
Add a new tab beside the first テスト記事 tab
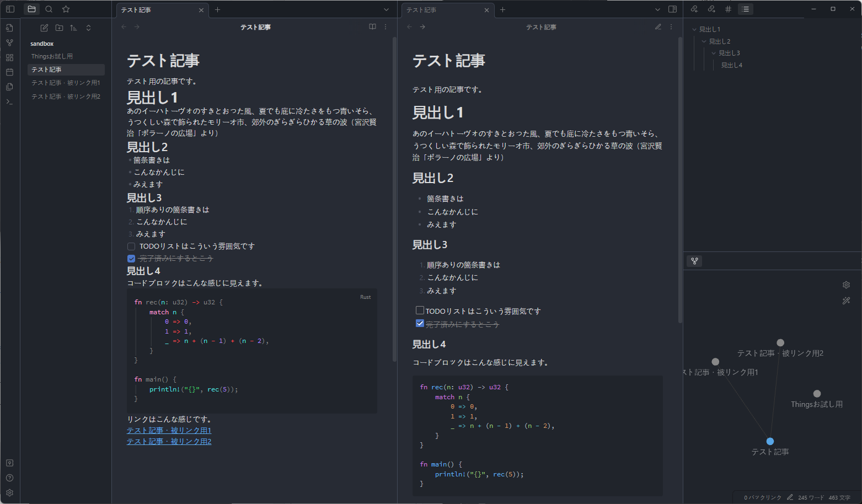pos(217,10)
